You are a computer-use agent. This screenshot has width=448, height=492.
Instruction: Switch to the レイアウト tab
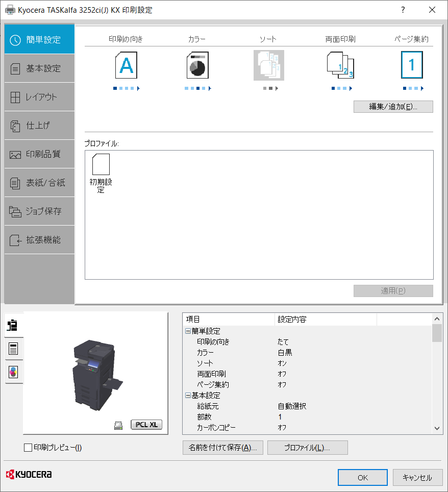coord(39,97)
